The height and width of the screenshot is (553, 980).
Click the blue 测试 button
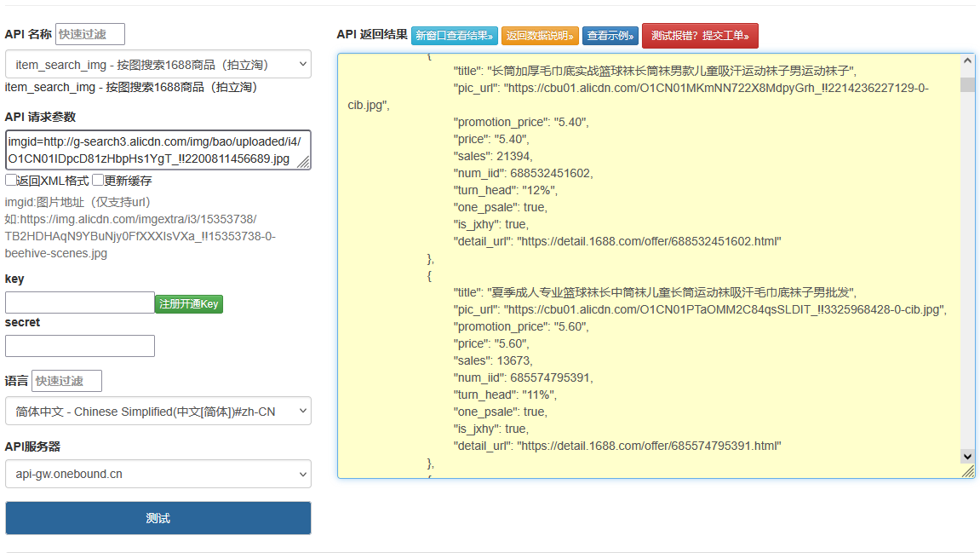158,517
